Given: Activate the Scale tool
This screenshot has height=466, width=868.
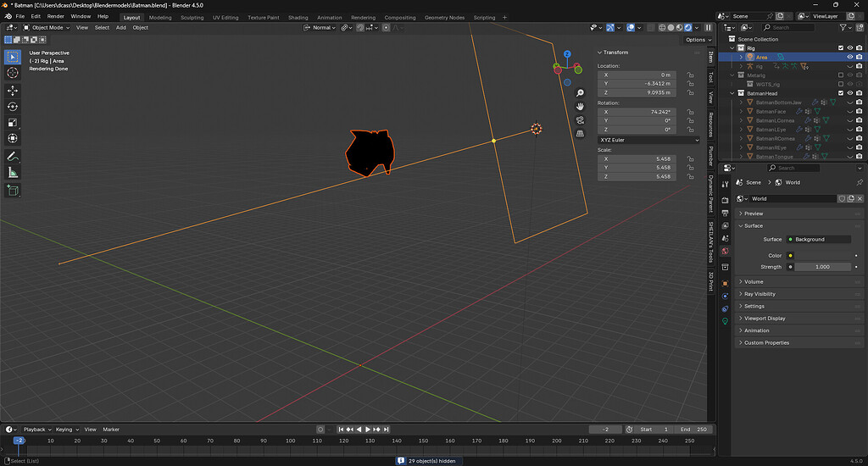Looking at the screenshot, I should click(13, 122).
